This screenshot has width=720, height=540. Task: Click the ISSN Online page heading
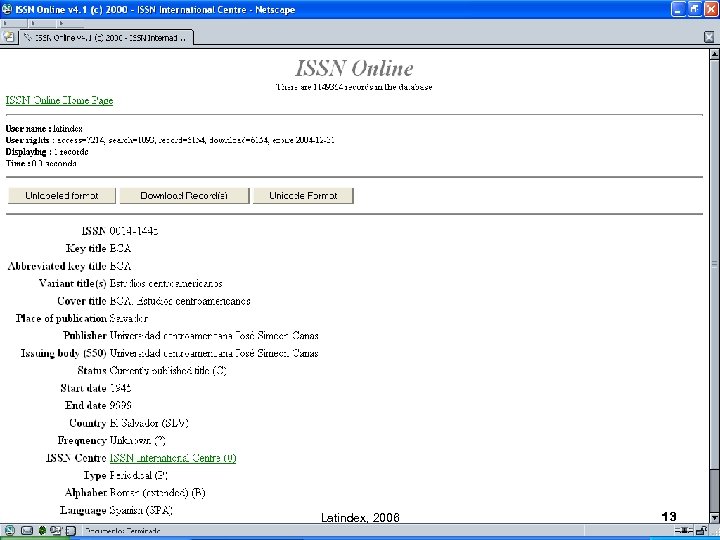pos(354,68)
